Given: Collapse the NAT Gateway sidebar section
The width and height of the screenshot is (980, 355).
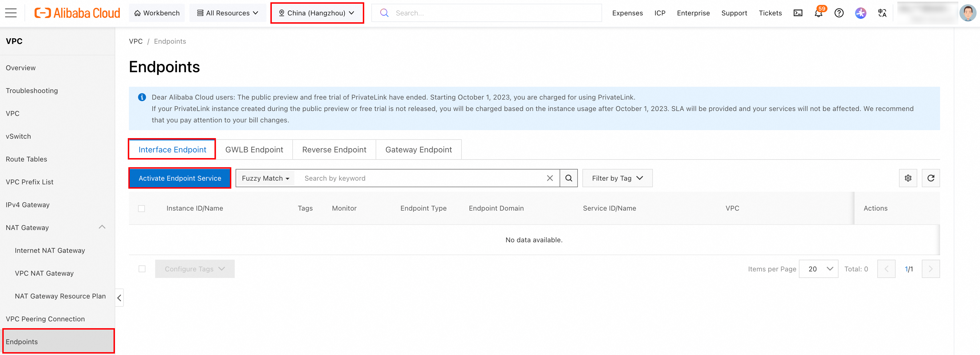Looking at the screenshot, I should click(102, 227).
